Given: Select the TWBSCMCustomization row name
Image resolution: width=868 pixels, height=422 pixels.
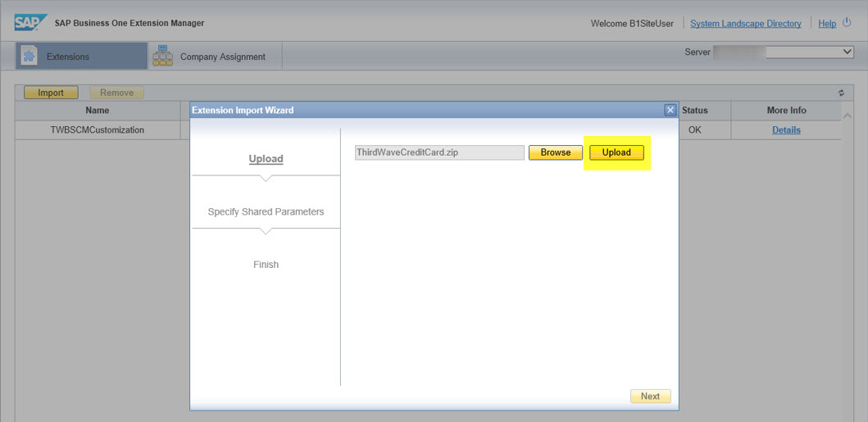Looking at the screenshot, I should (x=98, y=130).
